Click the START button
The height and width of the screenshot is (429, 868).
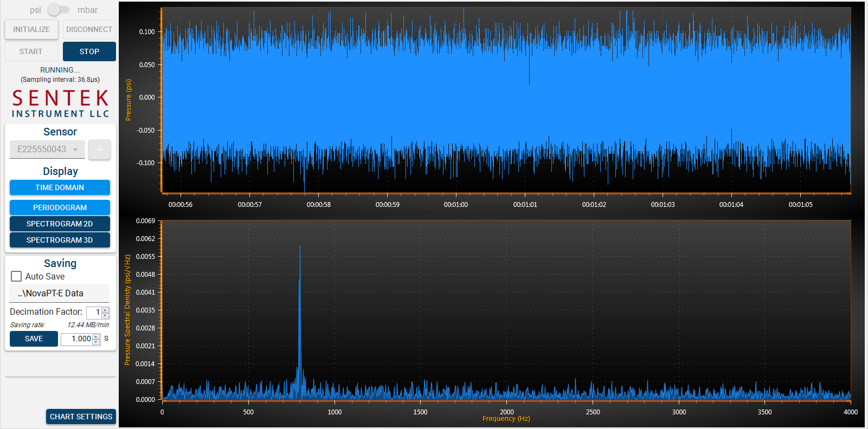pos(31,51)
